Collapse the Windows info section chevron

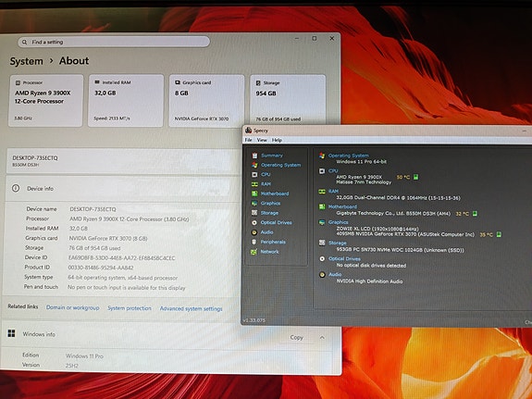322,338
